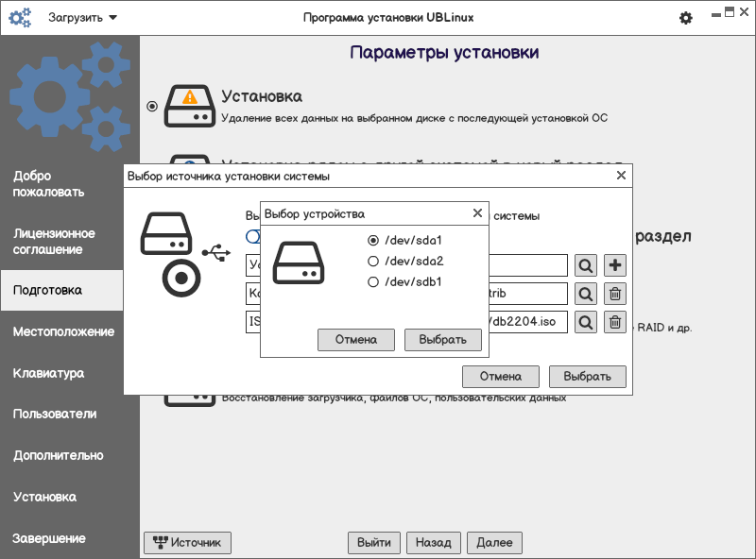The image size is (756, 559).
Task: Click the Далее button
Action: coord(494,543)
